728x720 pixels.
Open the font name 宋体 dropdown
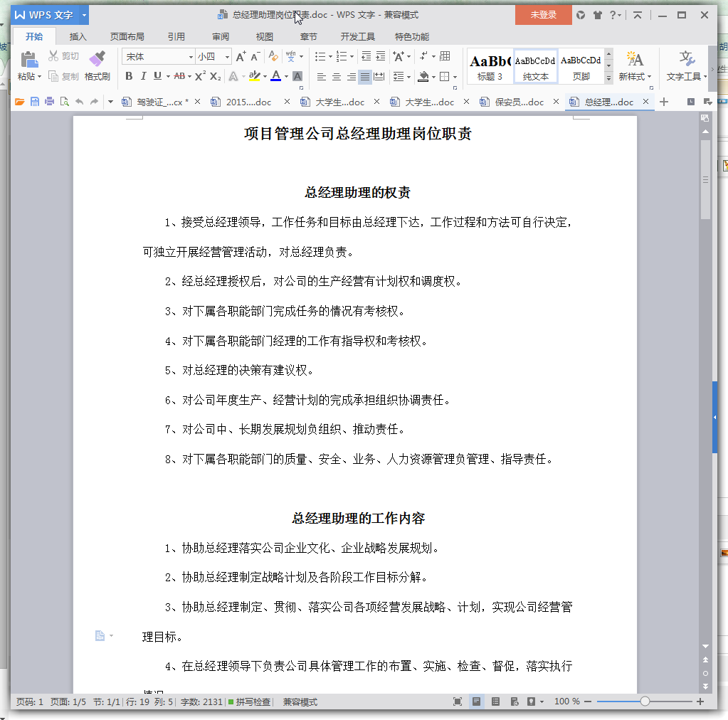190,57
